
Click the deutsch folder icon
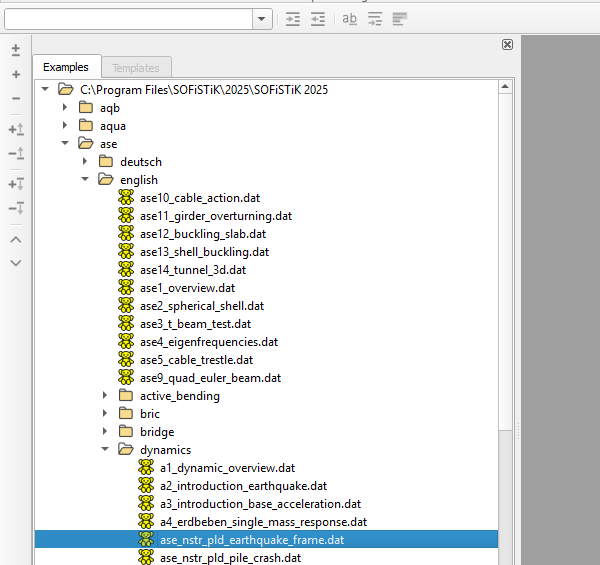click(x=106, y=161)
